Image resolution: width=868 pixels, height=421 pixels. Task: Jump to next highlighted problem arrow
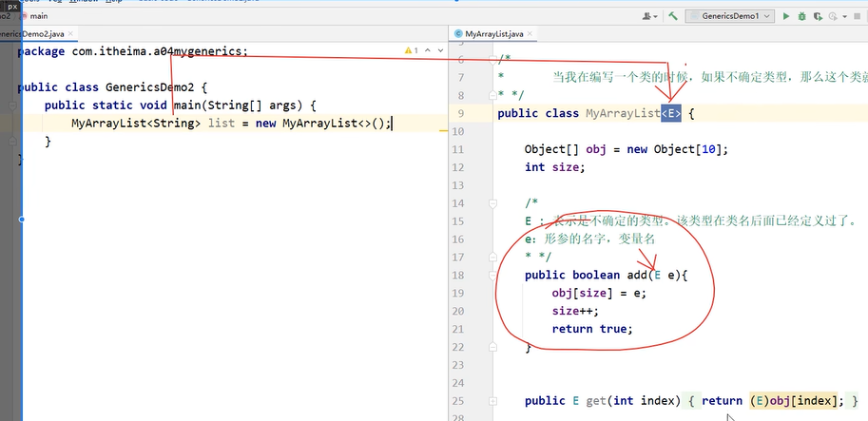tap(440, 50)
